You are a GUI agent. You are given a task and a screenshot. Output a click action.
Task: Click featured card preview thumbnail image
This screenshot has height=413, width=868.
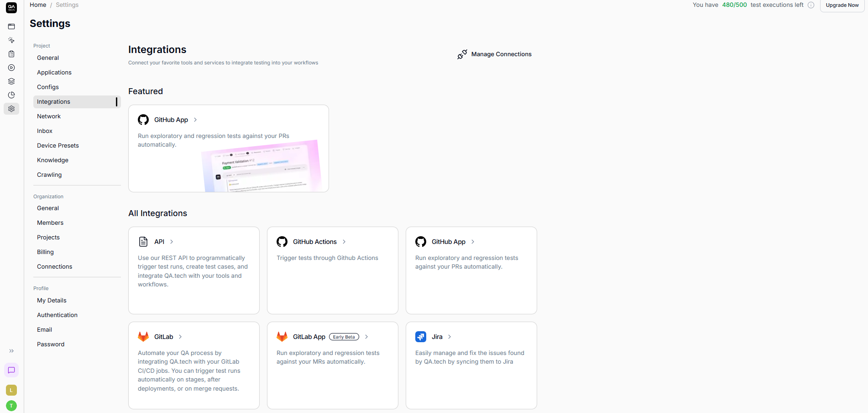(x=262, y=166)
